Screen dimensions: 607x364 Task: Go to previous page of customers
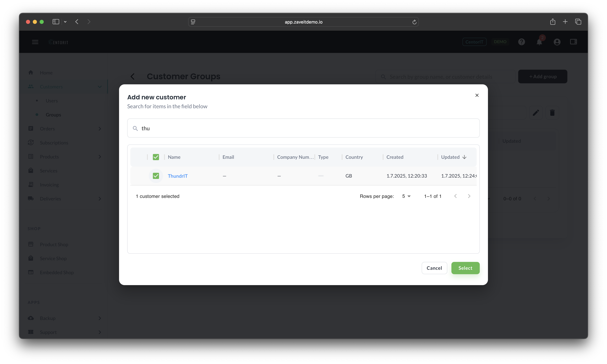pyautogui.click(x=455, y=196)
